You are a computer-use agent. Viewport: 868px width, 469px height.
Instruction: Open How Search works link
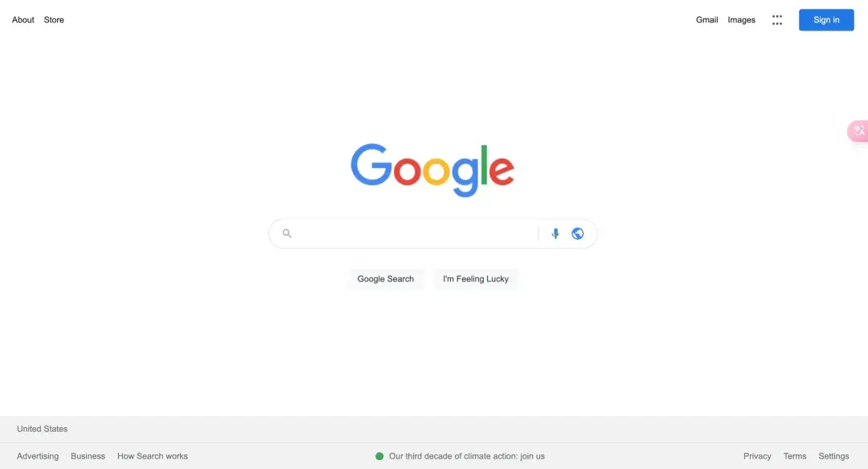click(152, 456)
